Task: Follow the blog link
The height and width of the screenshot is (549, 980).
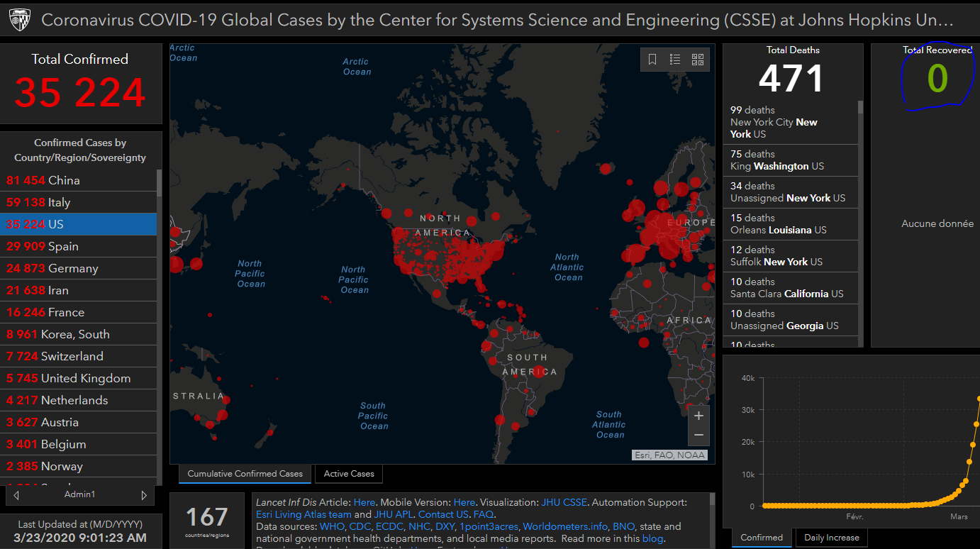Action: tap(652, 538)
